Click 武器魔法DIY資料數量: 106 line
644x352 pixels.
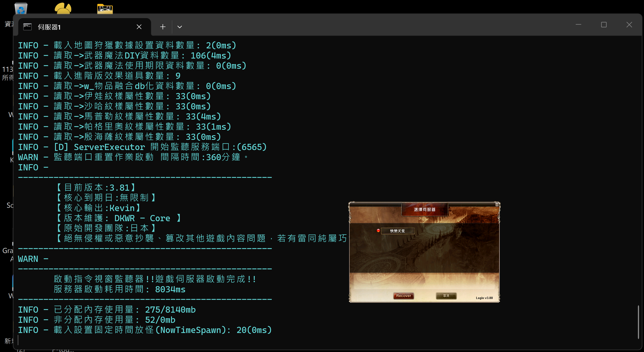(x=124, y=55)
